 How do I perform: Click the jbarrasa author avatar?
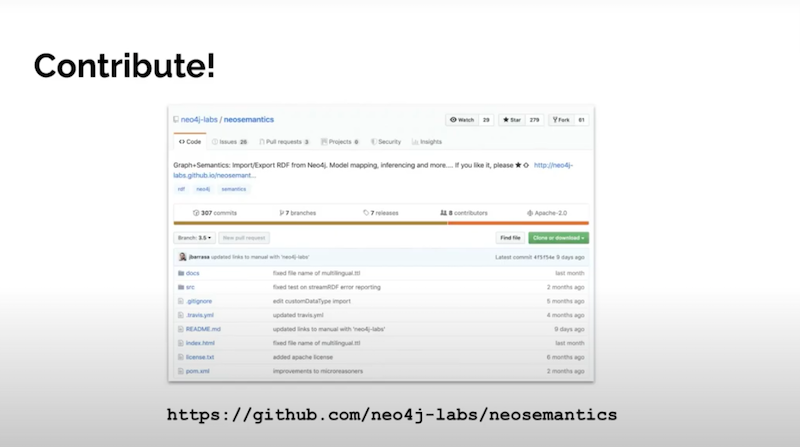click(182, 257)
